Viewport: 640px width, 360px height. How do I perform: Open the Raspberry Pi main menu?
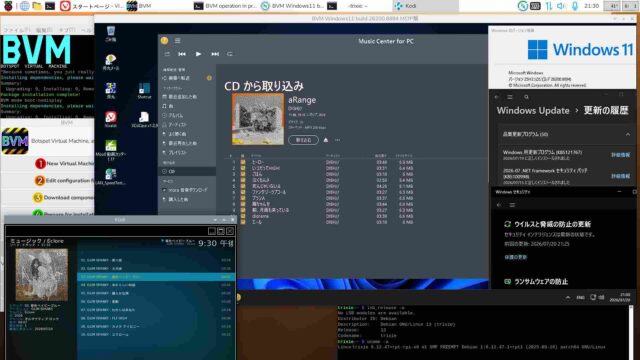8,6
